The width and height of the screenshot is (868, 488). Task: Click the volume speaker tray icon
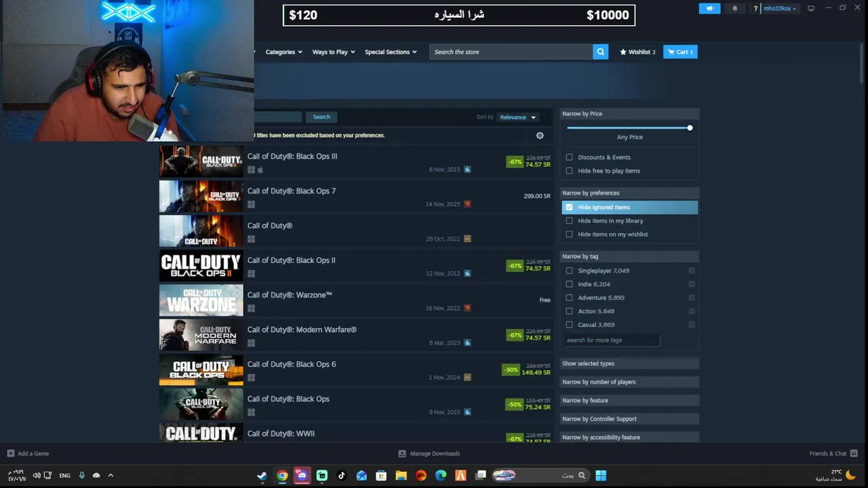[37, 475]
